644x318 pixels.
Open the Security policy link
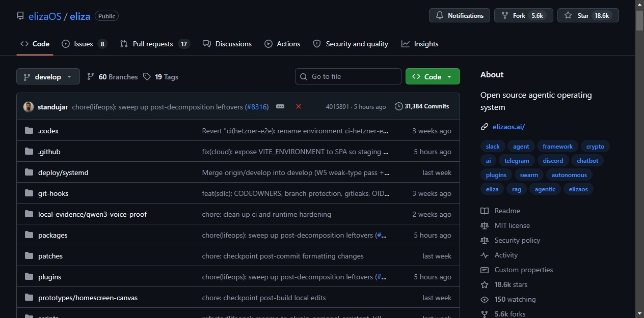click(x=511, y=240)
